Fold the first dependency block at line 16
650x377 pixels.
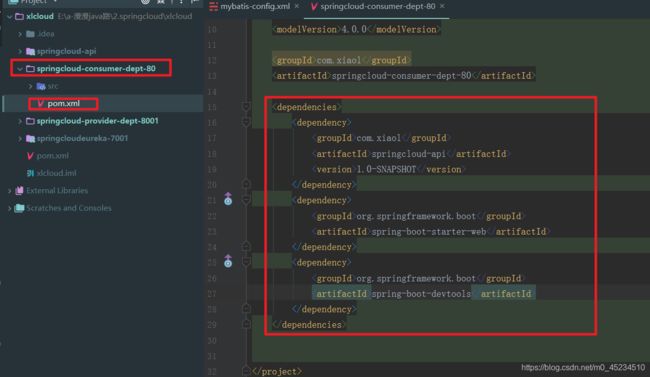246,122
